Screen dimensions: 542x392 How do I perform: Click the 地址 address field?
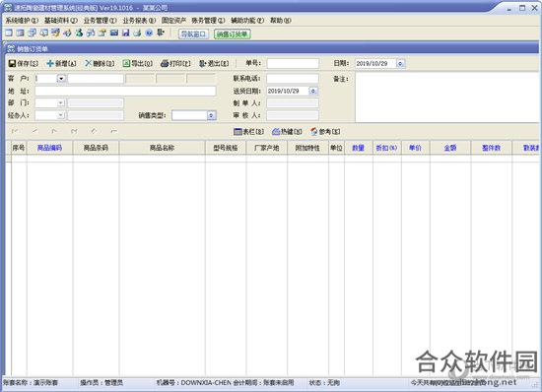coord(125,92)
